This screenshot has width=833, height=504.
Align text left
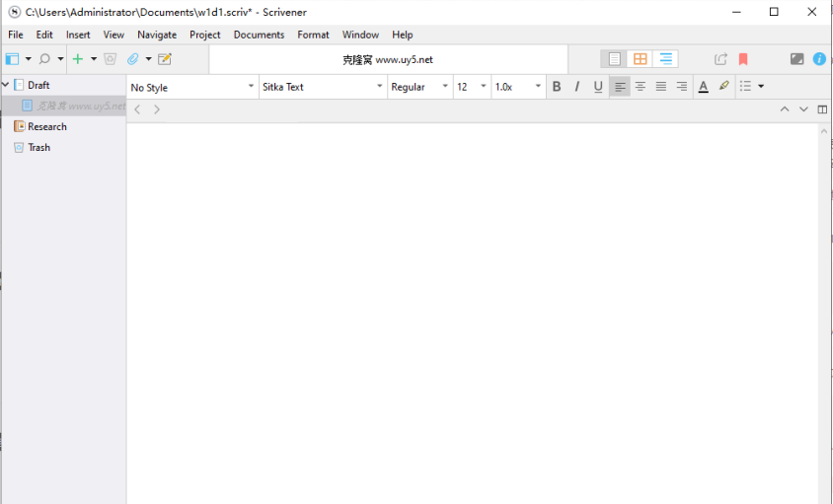(620, 87)
